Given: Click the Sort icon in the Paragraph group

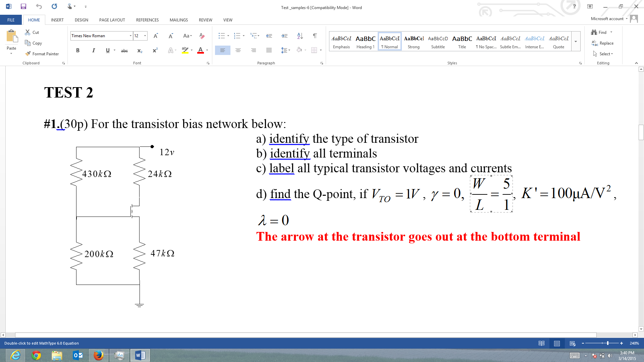Looking at the screenshot, I should pyautogui.click(x=300, y=36).
